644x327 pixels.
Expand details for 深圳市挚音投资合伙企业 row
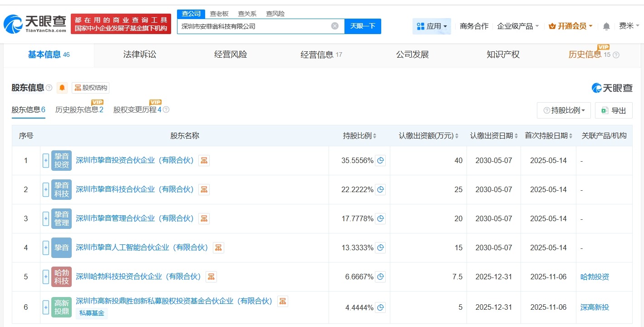pos(46,160)
